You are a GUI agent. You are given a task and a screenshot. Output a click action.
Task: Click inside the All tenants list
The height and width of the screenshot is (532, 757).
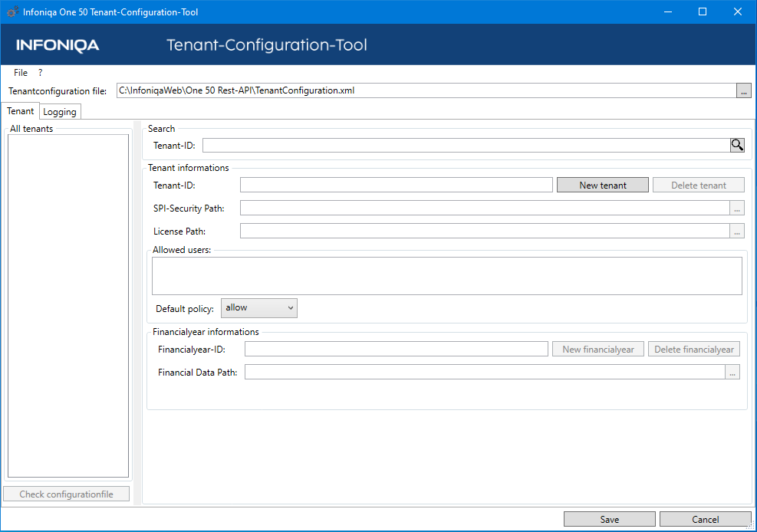(x=68, y=306)
